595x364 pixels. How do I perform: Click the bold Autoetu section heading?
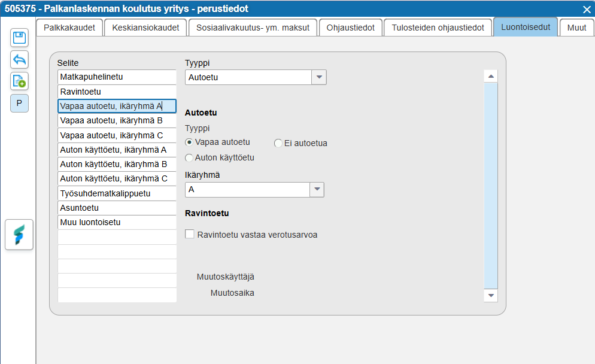pos(201,113)
